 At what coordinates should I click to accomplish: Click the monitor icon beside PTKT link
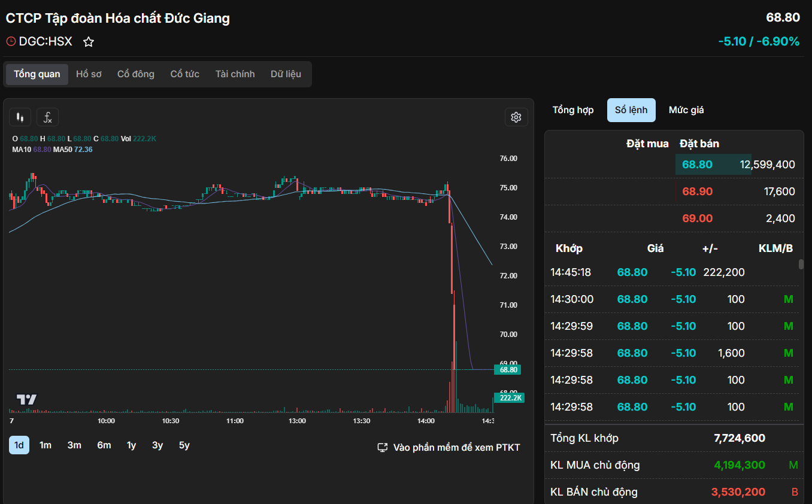click(383, 448)
